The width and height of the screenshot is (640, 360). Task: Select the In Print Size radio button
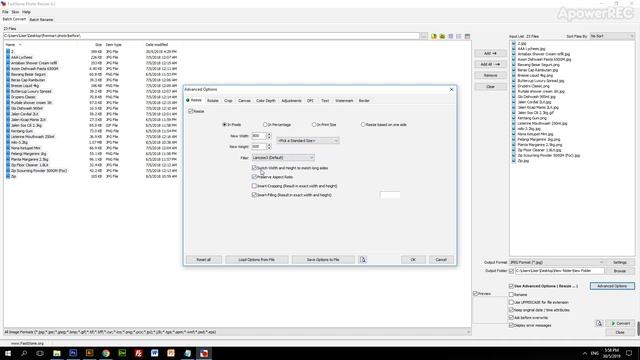coord(314,124)
